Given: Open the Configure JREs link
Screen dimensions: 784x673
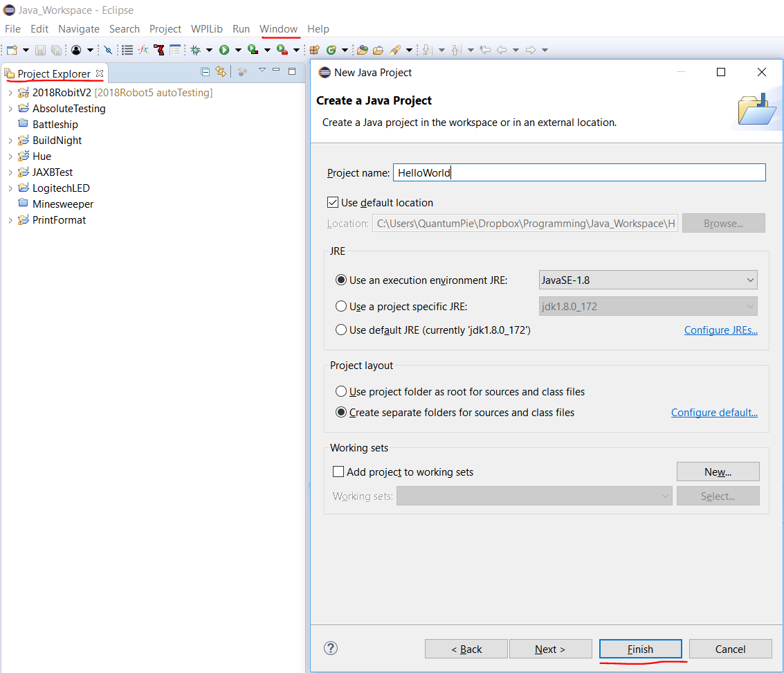Looking at the screenshot, I should point(721,330).
